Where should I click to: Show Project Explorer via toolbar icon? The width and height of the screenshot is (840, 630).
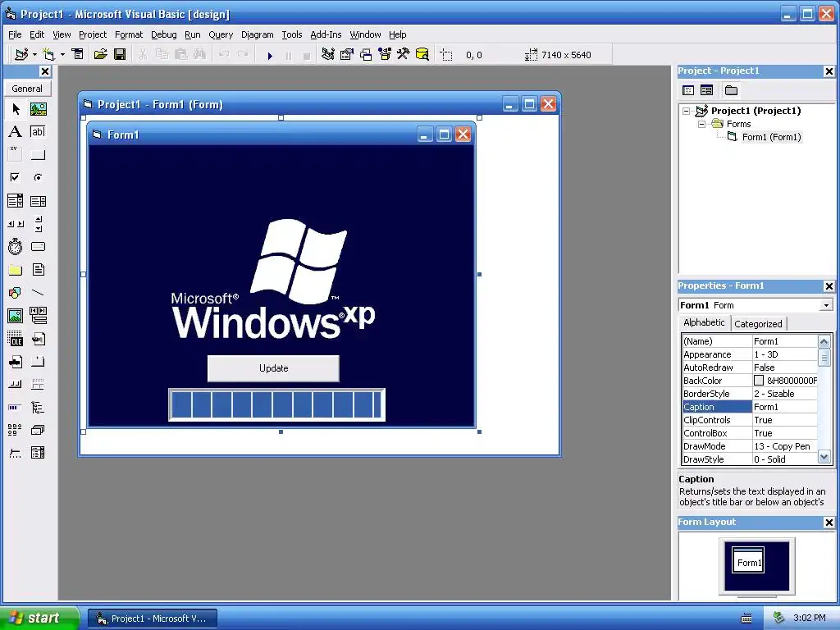(x=328, y=55)
